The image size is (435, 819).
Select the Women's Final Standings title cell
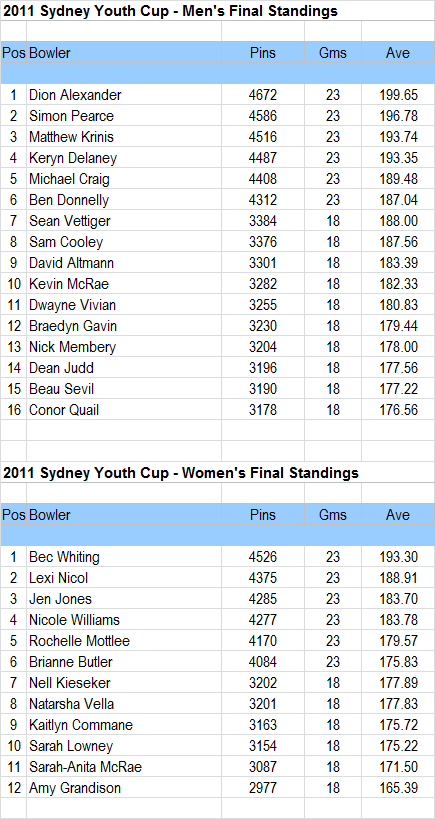181,473
